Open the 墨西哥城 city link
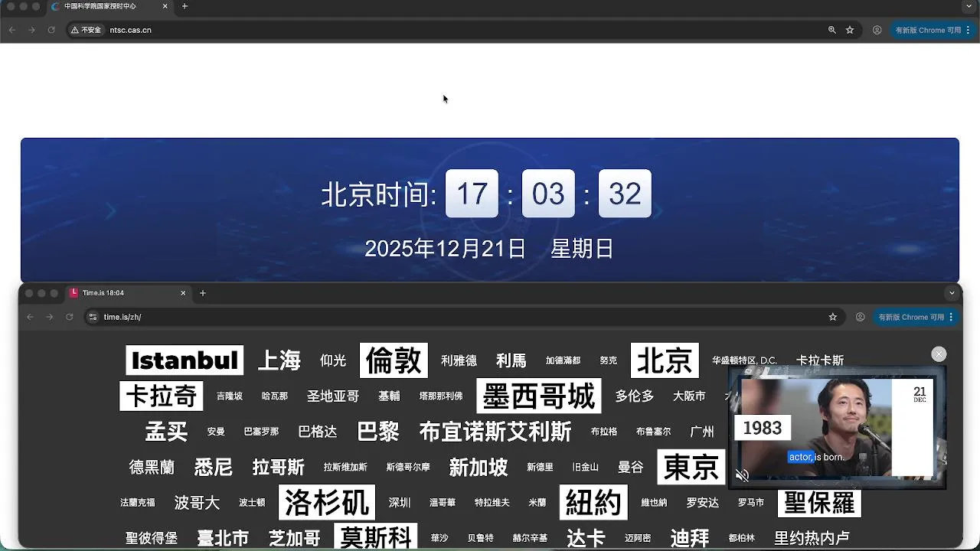This screenshot has height=551, width=980. pos(539,396)
